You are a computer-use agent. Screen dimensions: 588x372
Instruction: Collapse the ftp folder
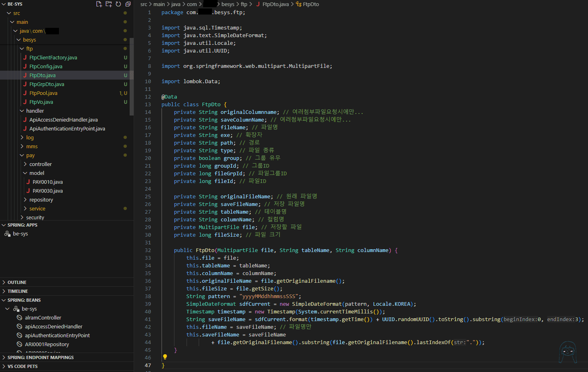point(22,49)
